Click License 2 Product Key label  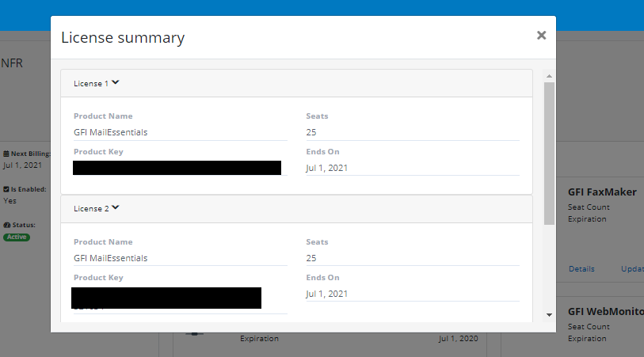[x=98, y=277]
